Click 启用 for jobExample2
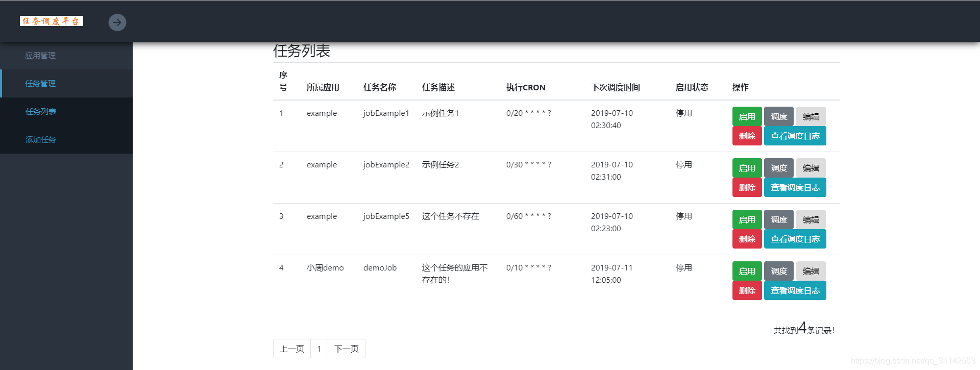980x370 pixels. pos(747,168)
